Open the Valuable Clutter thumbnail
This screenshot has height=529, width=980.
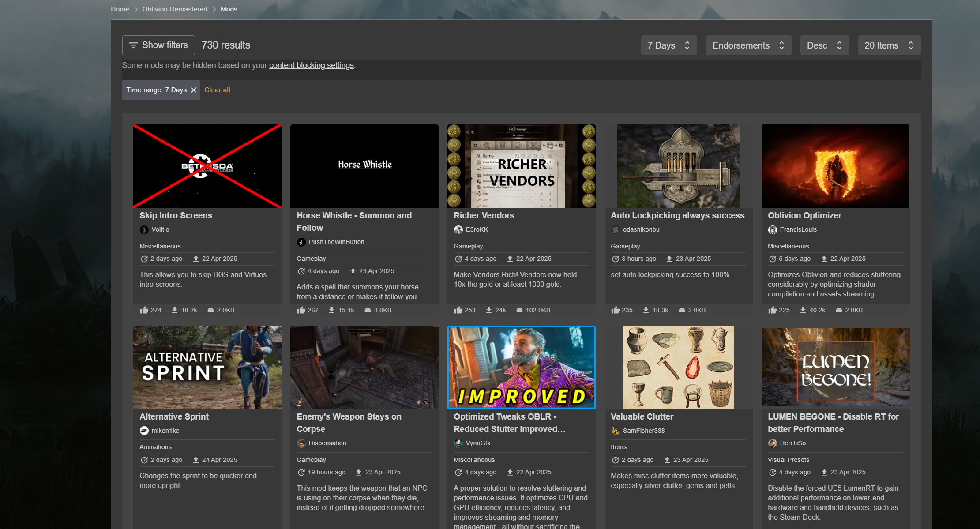click(x=678, y=367)
